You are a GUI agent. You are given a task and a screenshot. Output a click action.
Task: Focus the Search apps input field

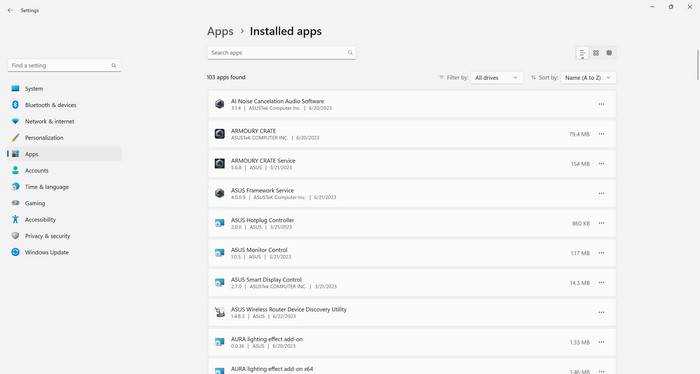coord(282,53)
